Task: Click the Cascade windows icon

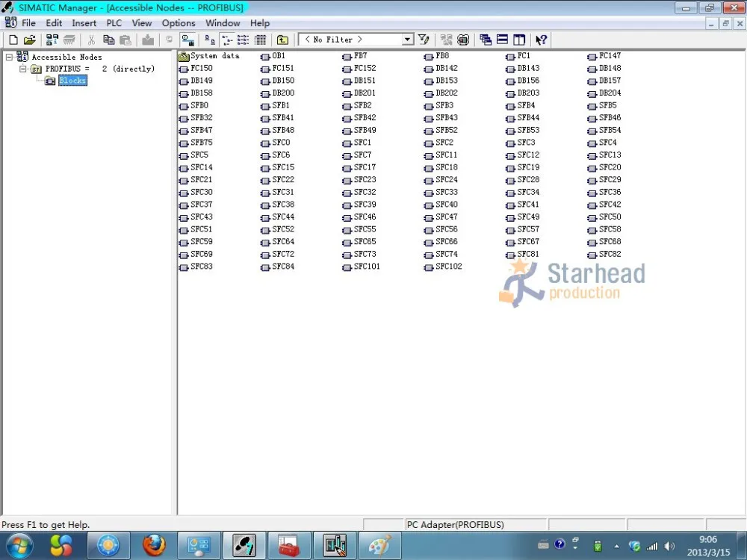Action: point(486,40)
